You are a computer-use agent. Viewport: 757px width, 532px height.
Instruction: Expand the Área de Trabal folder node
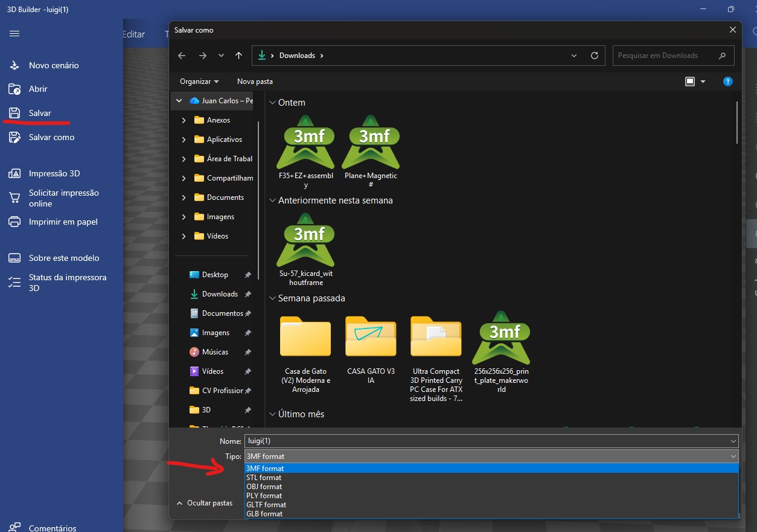[184, 159]
